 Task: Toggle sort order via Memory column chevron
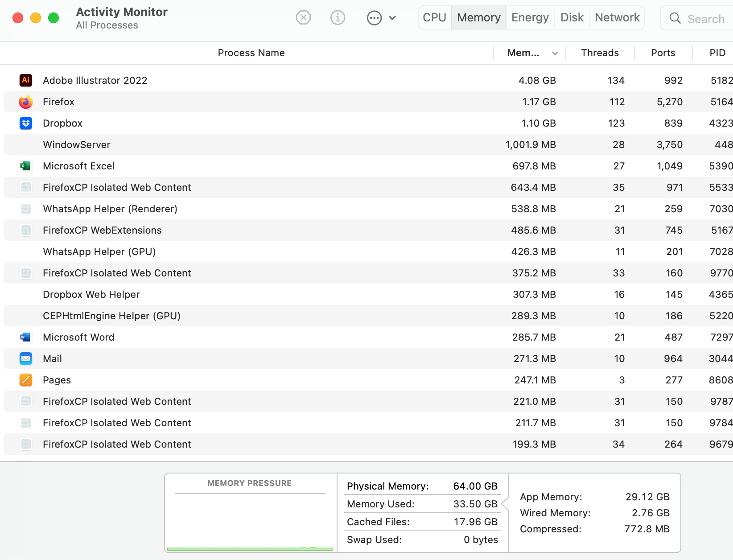pos(555,54)
